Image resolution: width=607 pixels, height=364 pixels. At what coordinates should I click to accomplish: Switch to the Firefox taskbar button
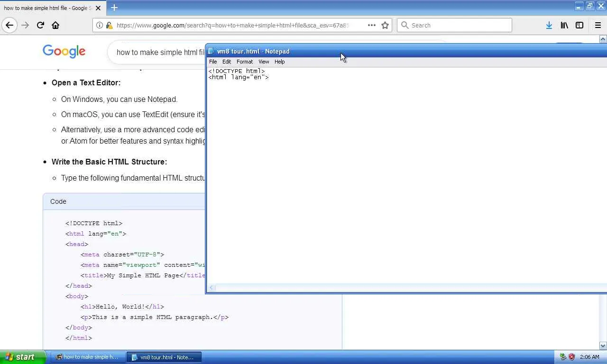89,357
